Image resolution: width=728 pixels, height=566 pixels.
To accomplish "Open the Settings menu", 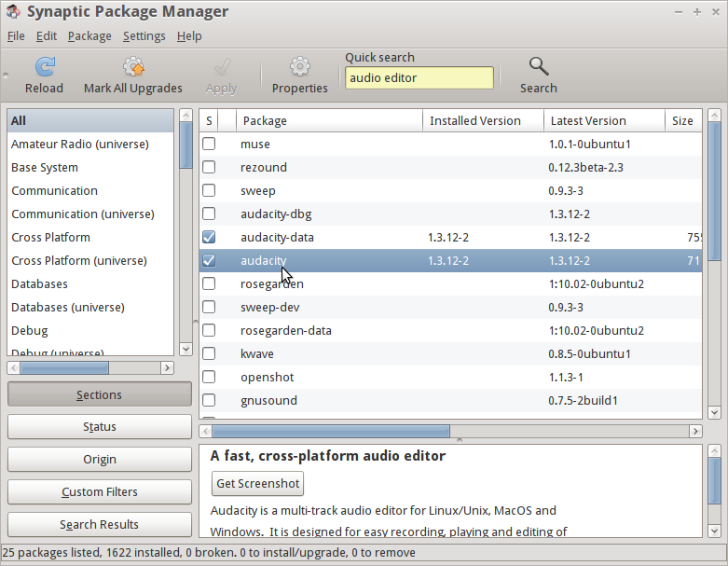I will [x=144, y=36].
